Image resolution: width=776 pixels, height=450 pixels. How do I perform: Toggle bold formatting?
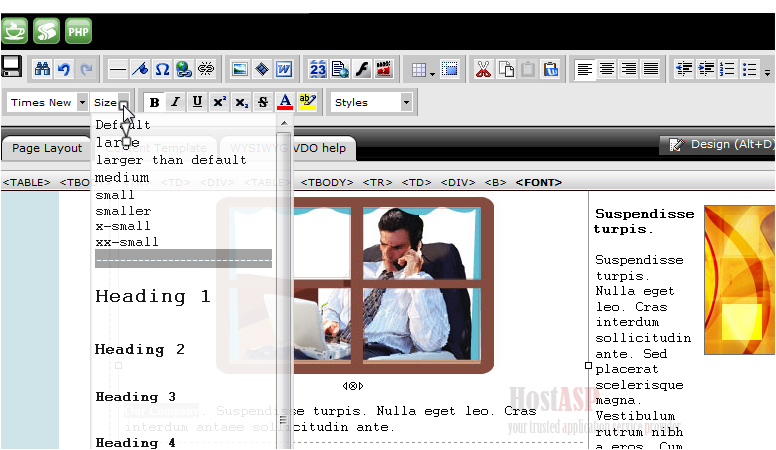click(154, 102)
